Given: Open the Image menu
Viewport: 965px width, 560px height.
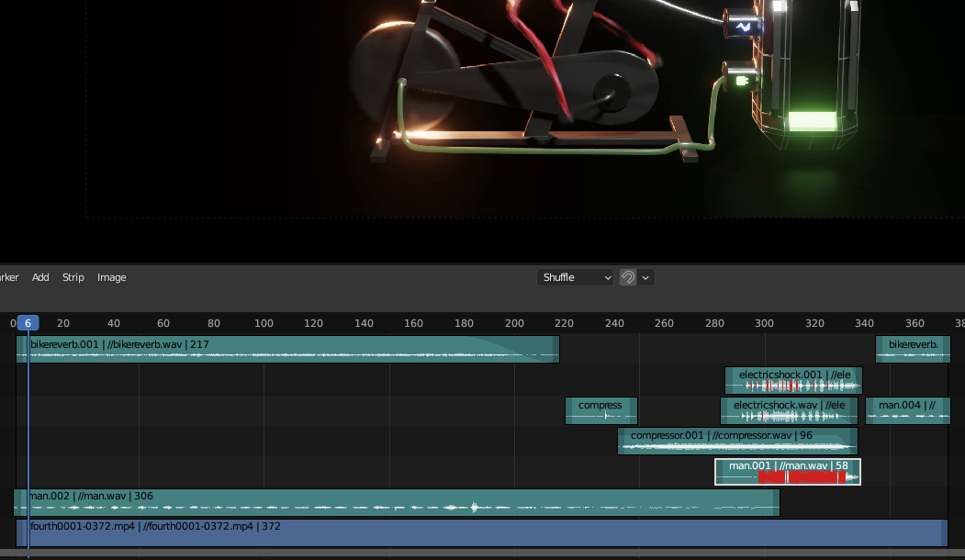Looking at the screenshot, I should click(x=111, y=277).
